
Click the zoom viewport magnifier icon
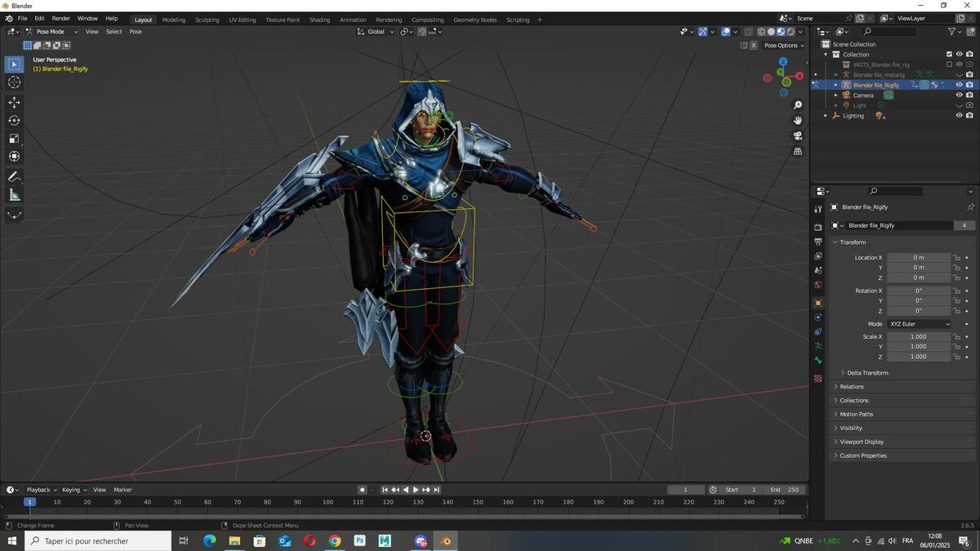pos(798,105)
